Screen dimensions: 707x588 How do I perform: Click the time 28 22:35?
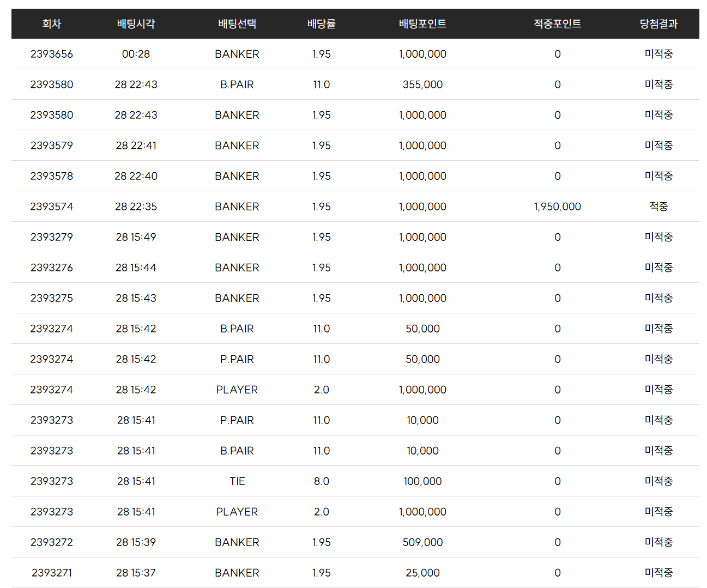136,207
